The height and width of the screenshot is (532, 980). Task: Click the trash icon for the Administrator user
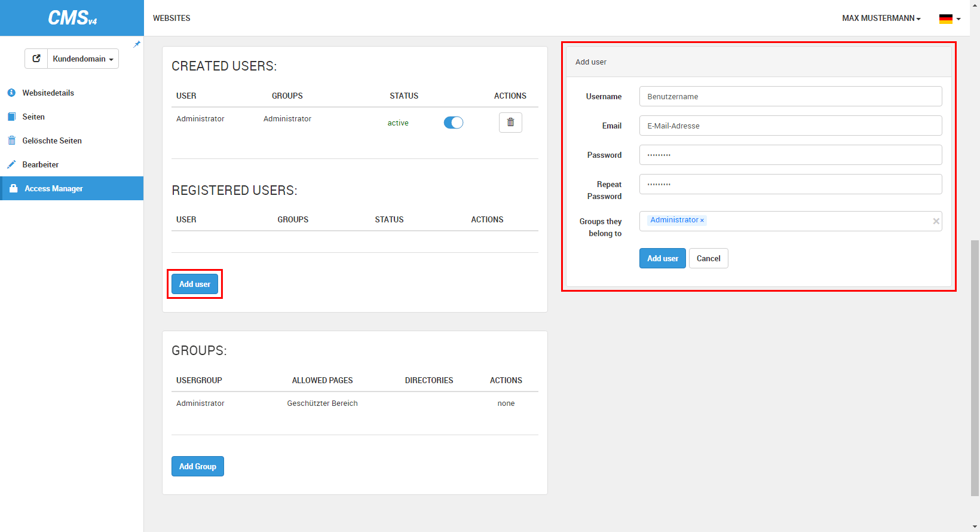(x=510, y=123)
